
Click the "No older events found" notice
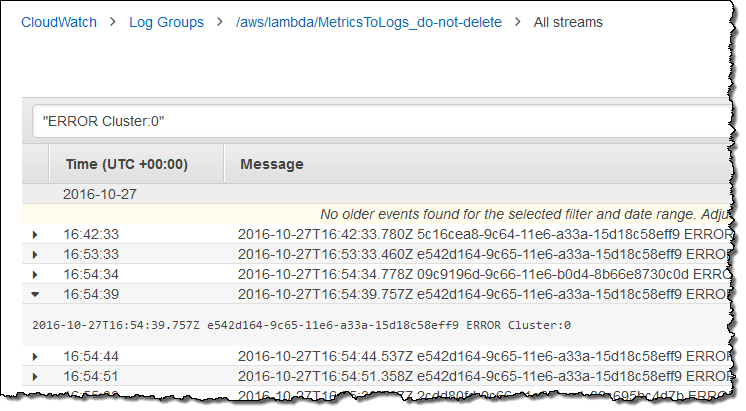point(520,214)
